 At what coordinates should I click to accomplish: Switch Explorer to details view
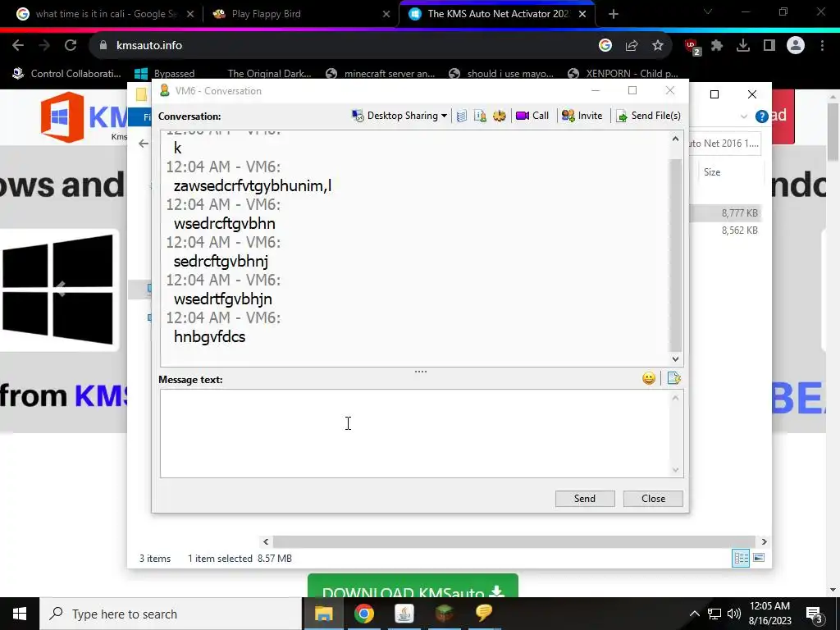(741, 558)
